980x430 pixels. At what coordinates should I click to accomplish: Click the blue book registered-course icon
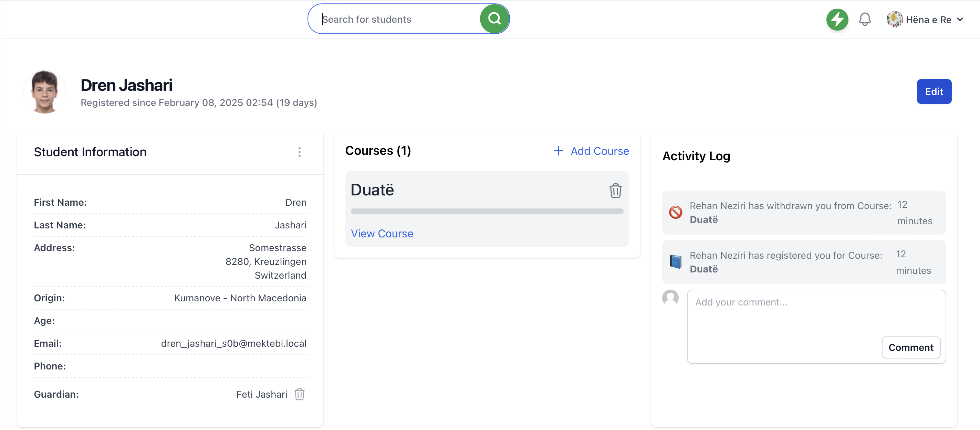675,261
